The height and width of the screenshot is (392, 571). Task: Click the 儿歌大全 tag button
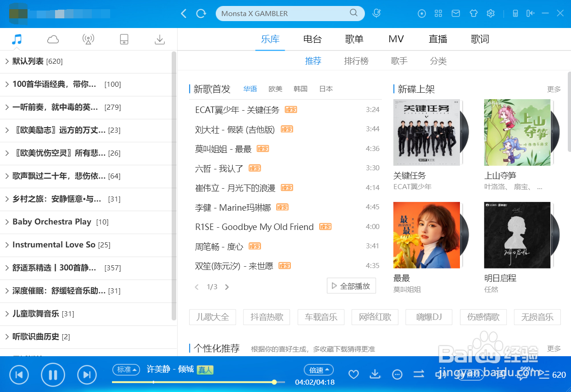coord(213,317)
